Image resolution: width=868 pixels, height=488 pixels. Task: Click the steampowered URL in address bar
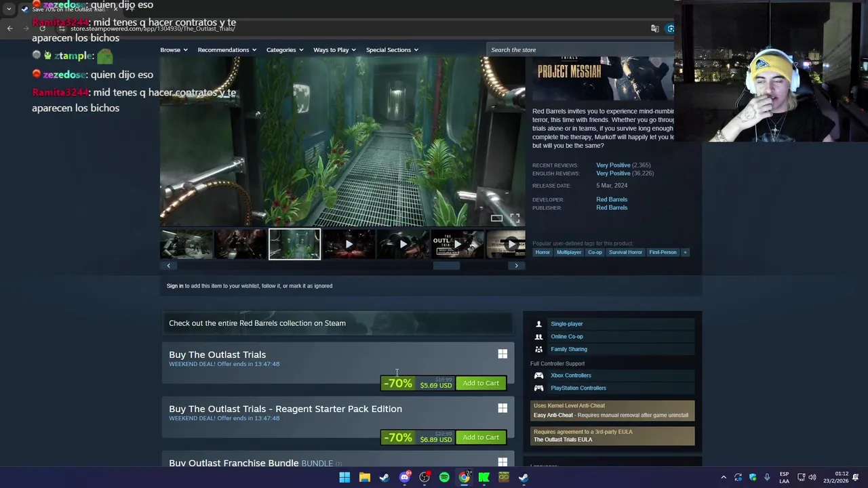coord(153,28)
